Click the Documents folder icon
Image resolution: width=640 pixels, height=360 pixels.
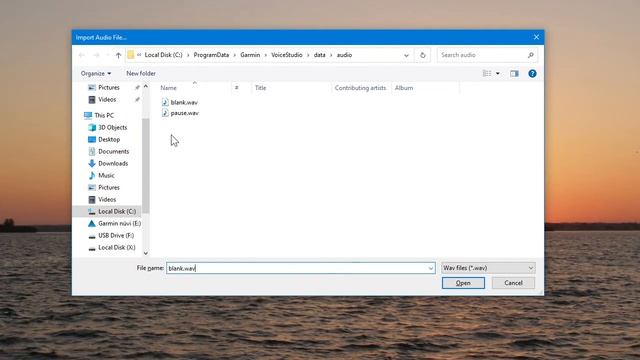(92, 151)
